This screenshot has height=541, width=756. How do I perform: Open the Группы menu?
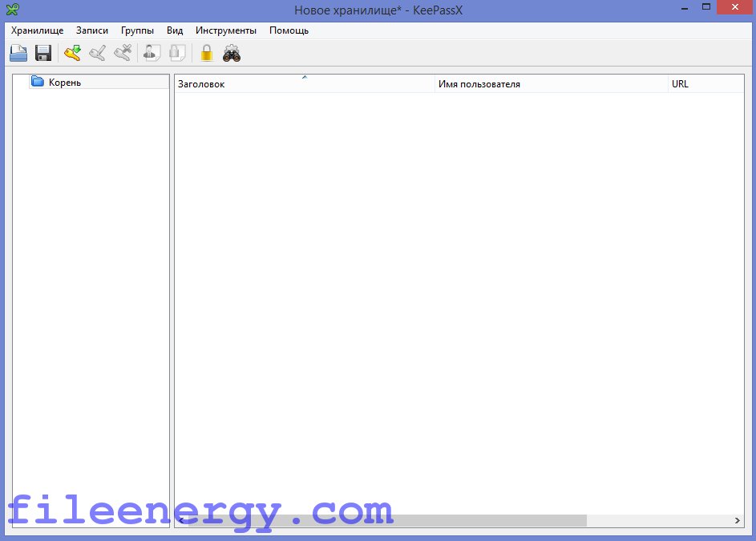click(137, 30)
